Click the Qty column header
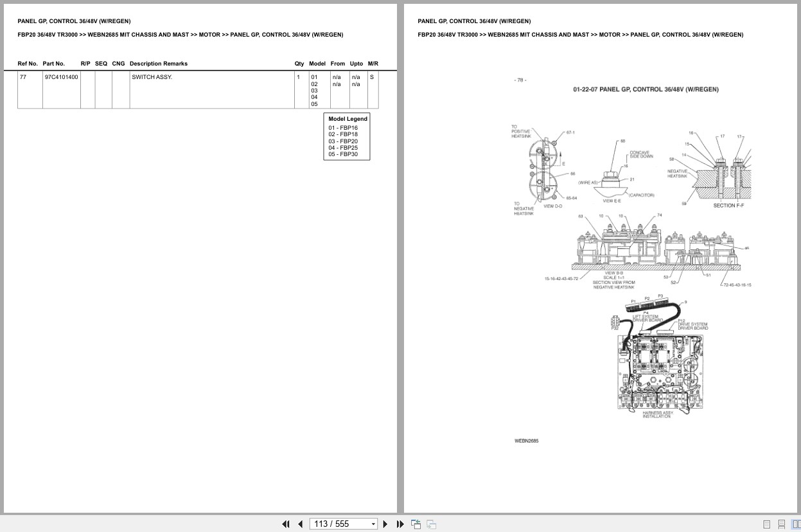The image size is (801, 532). tap(299, 64)
